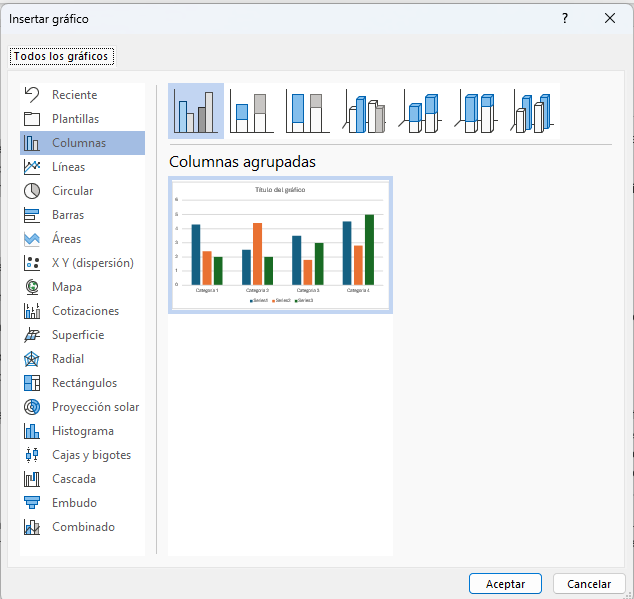Click the Columnas chart icon
This screenshot has width=634, height=599.
pyautogui.click(x=32, y=143)
